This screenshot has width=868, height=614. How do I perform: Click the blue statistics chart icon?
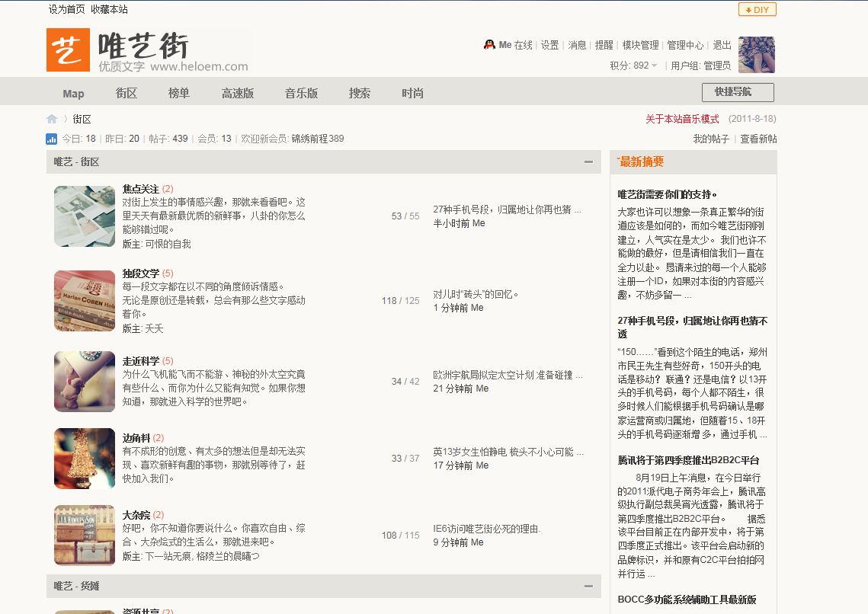coord(52,139)
